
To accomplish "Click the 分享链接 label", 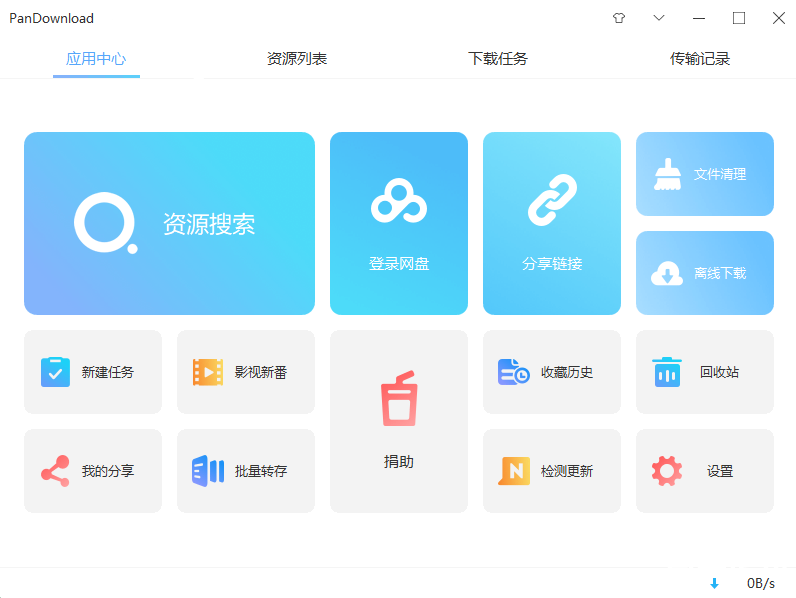I will pyautogui.click(x=552, y=264).
